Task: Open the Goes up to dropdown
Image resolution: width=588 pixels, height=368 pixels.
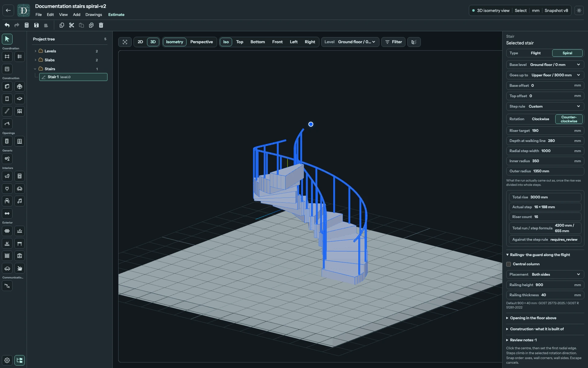Action: point(545,75)
